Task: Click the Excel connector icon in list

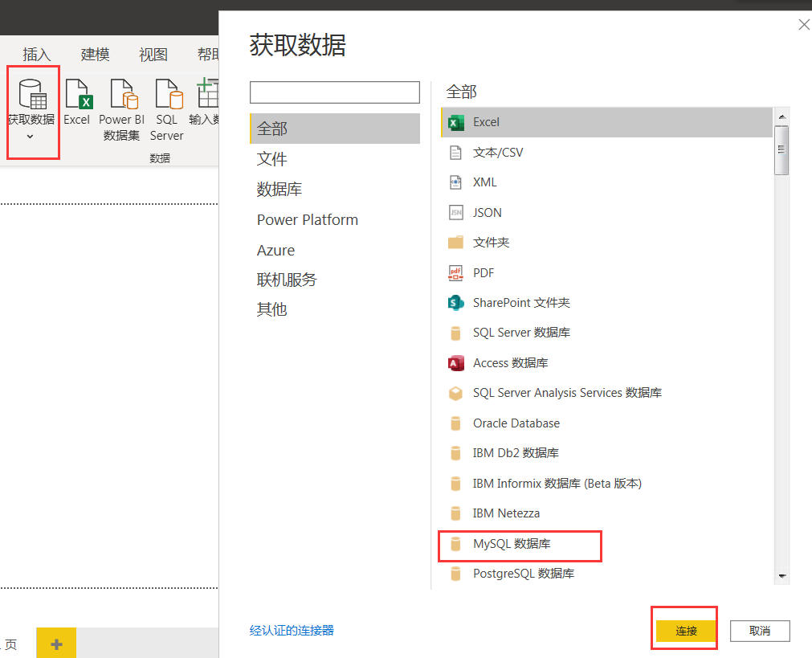Action: coord(455,123)
